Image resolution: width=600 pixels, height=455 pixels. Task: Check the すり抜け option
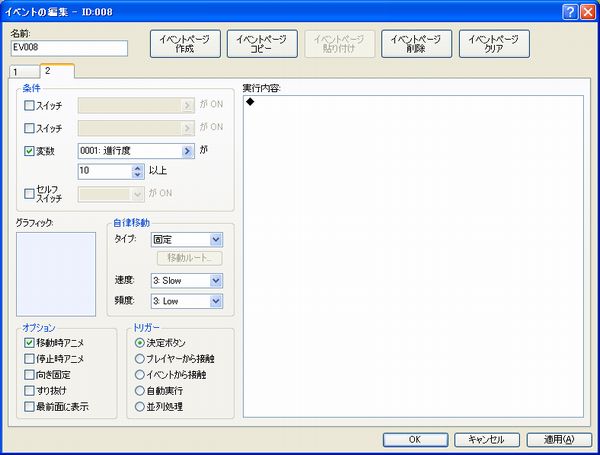tap(29, 391)
